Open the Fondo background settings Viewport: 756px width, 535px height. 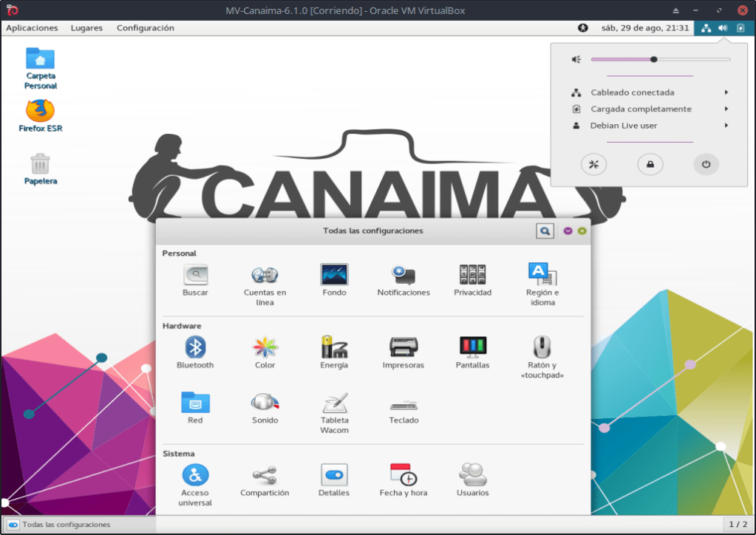pyautogui.click(x=334, y=275)
